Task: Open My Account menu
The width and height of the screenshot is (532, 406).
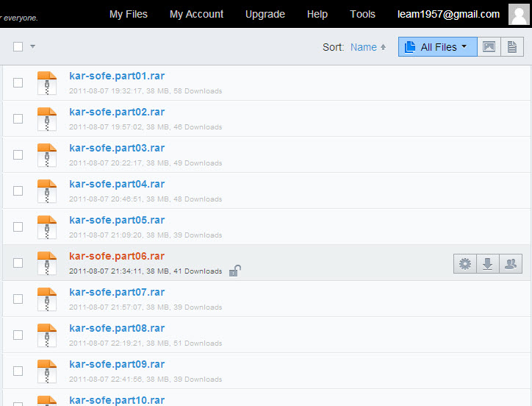Action: pos(196,14)
